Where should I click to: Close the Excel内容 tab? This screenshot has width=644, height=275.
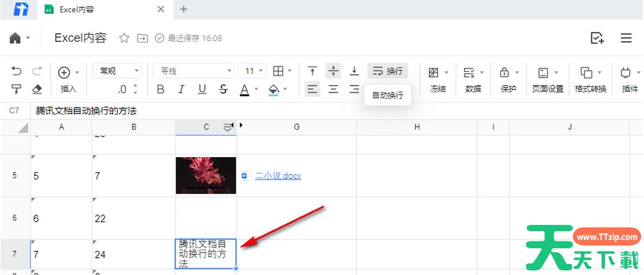[161, 9]
